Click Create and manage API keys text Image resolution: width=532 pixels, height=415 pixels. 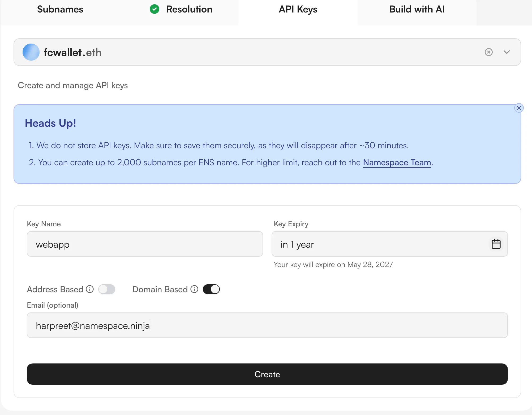[73, 86]
